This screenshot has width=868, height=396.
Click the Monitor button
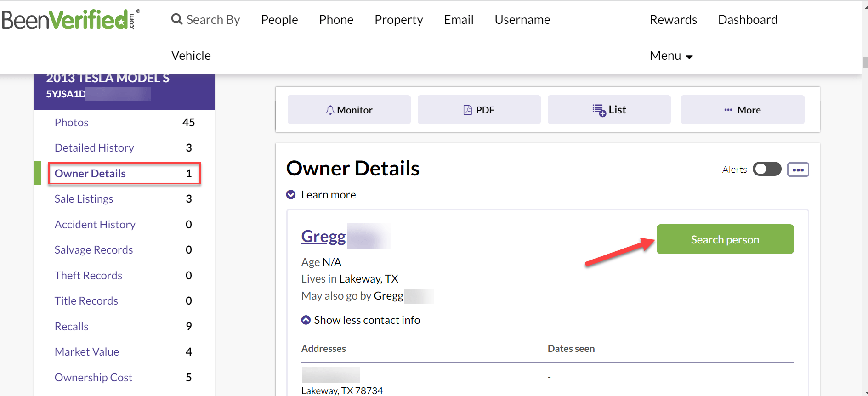pyautogui.click(x=349, y=110)
